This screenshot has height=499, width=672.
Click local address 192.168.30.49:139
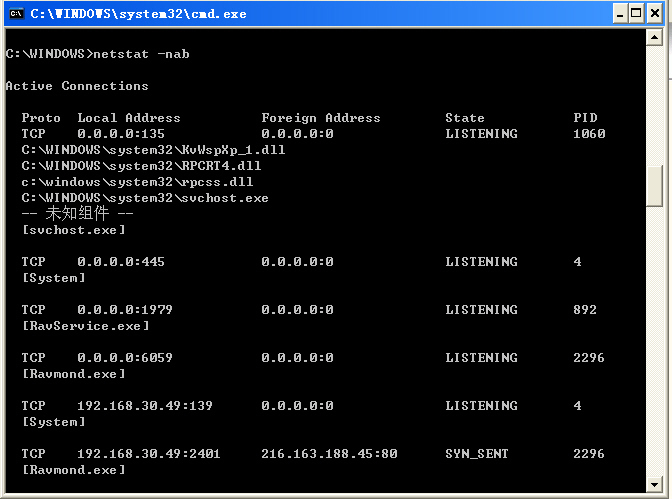click(x=145, y=406)
